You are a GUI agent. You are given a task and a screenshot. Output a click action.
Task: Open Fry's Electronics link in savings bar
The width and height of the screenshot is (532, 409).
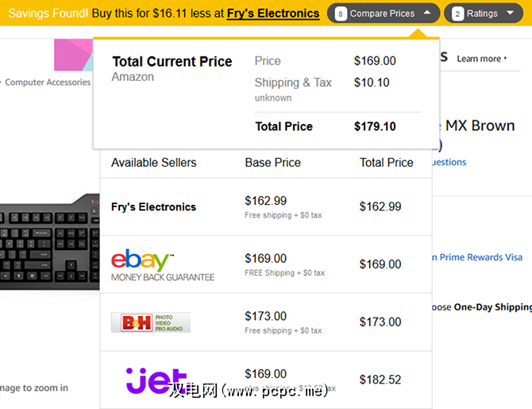272,14
